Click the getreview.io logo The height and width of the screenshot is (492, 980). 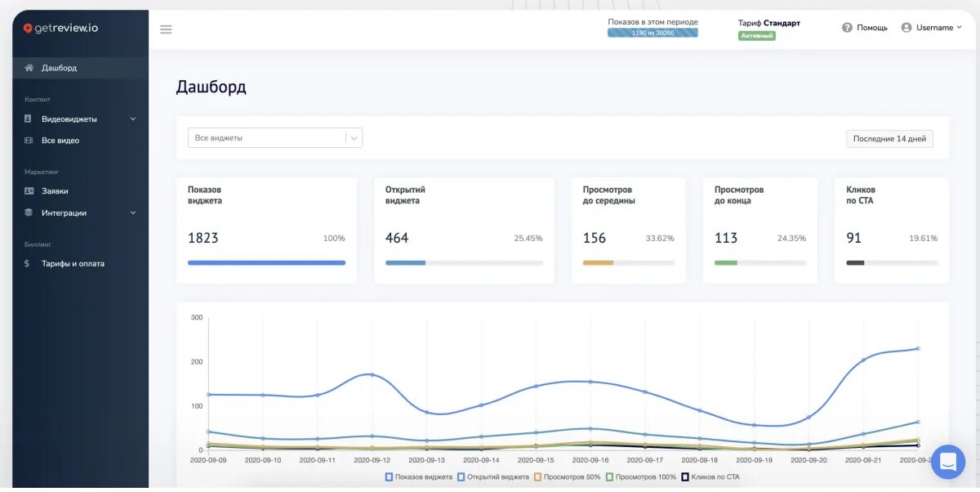pos(60,28)
